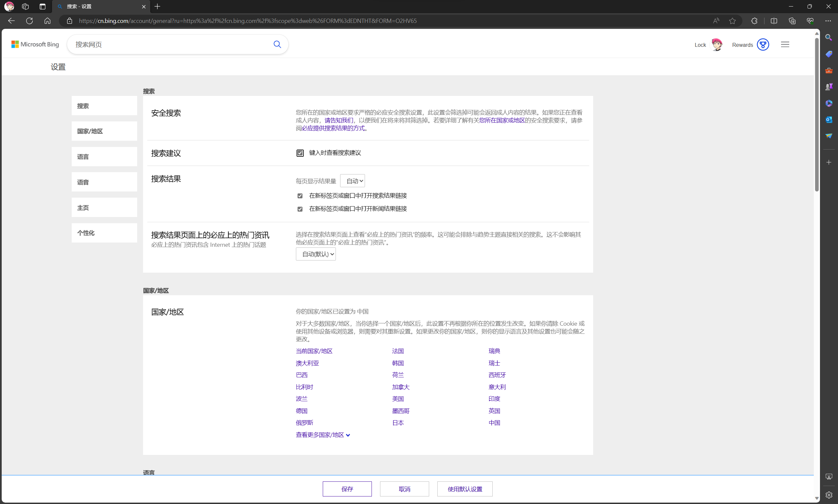Toggle 在新标签页或窗口中打开新闻结果链接 checkbox

click(x=300, y=209)
